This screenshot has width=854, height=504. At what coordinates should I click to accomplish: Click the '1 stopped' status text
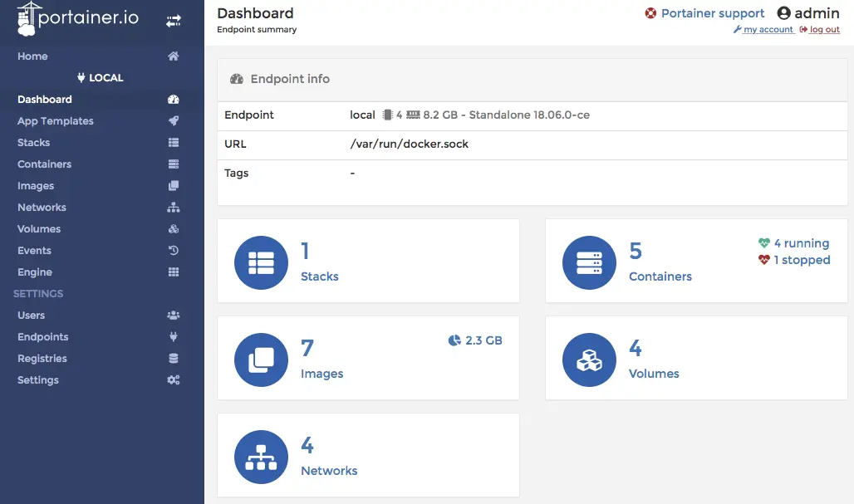802,260
